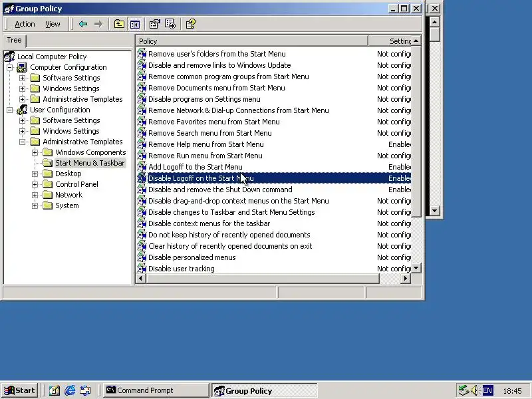This screenshot has height=399, width=532.
Task: Collapse the User Configuration node
Action: [9, 110]
